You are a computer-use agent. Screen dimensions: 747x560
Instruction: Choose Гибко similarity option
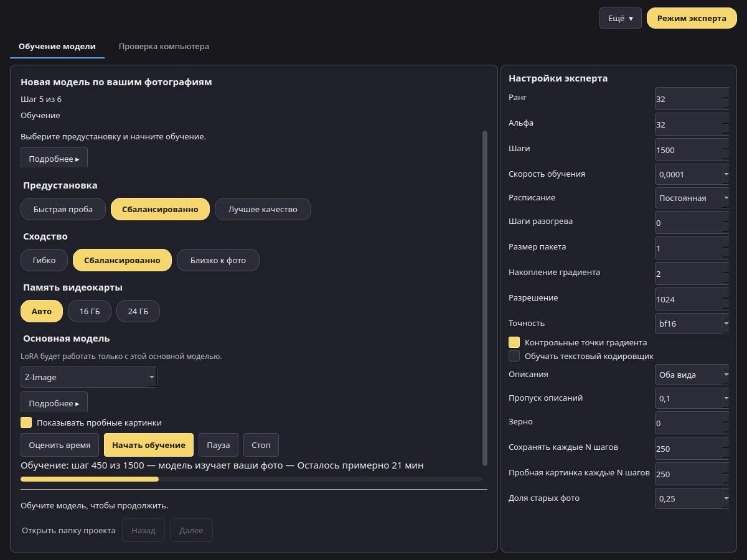point(44,260)
